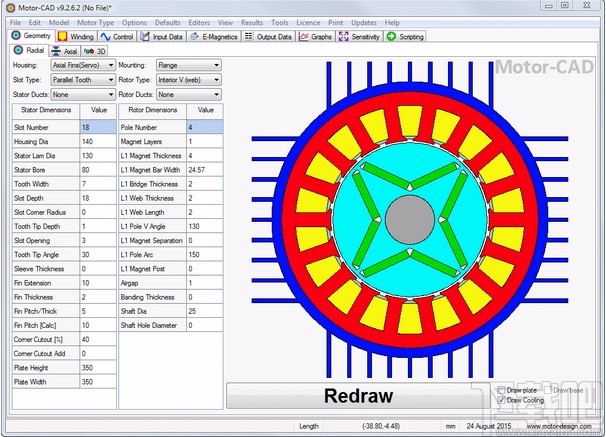
Task: Click the Stator Dimensions column header
Action: click(46, 110)
